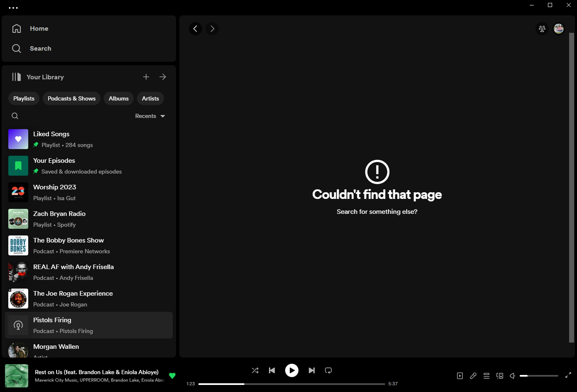
Task: Click the REAL AF podcast artwork
Action: (18, 272)
